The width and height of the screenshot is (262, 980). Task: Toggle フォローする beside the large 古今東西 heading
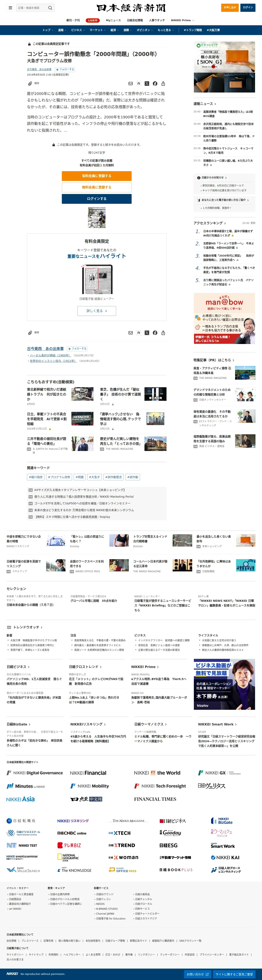tap(77, 349)
